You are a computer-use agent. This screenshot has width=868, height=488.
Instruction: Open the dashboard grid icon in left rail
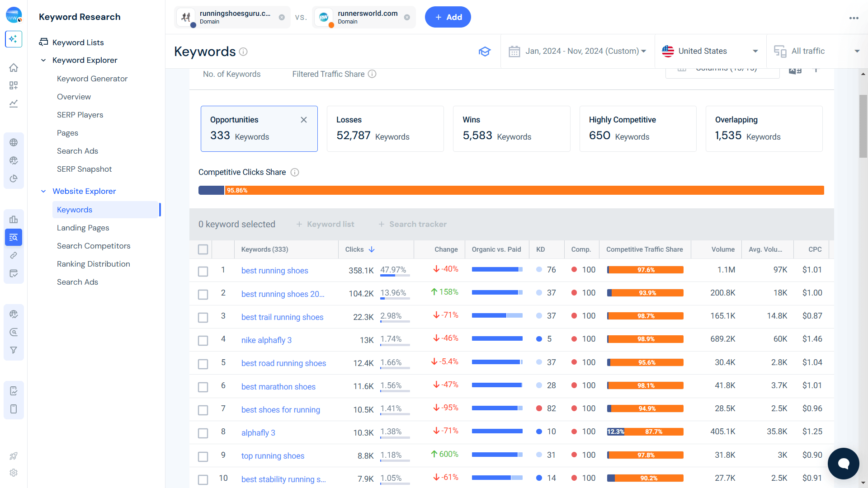click(x=14, y=85)
